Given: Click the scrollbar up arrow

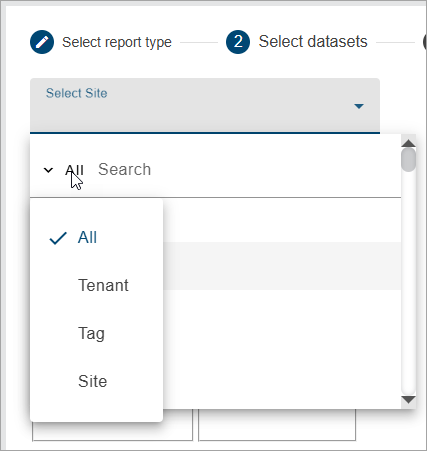Looking at the screenshot, I should click(408, 143).
